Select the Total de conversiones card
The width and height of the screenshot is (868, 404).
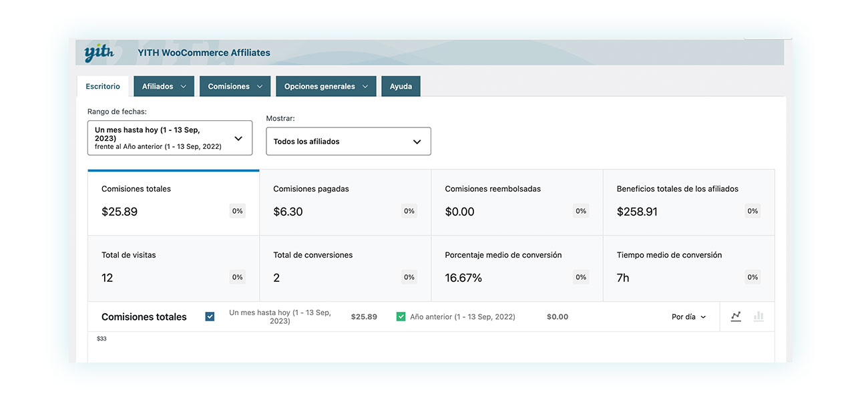click(345, 268)
